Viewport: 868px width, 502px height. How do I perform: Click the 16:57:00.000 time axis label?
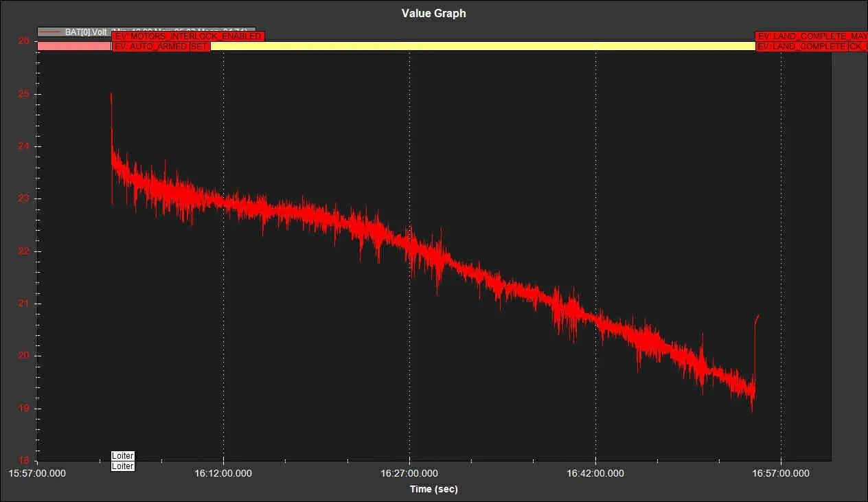(781, 473)
